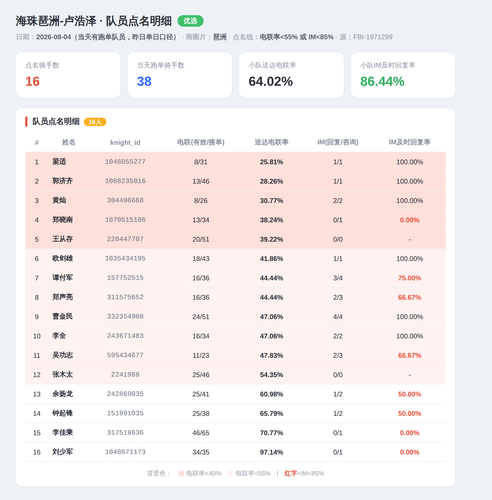The width and height of the screenshot is (492, 500).
Task: Click source id FBI-1971299
Action: tap(373, 37)
